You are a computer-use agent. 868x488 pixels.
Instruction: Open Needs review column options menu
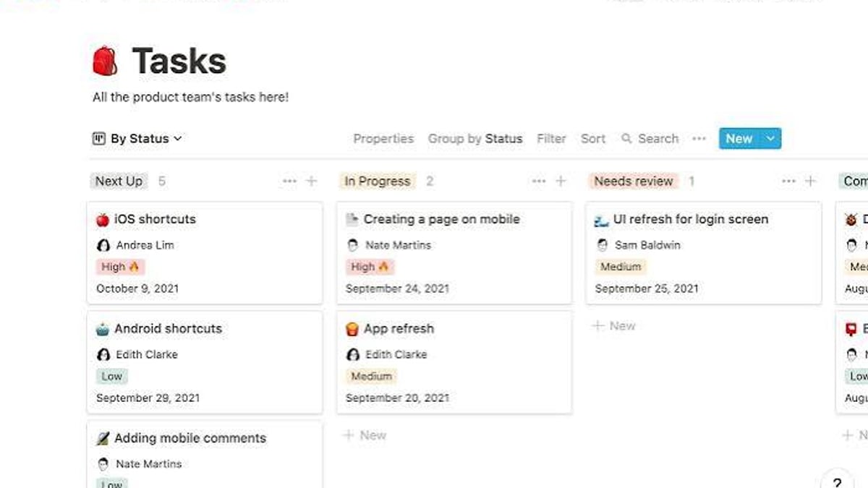(788, 181)
